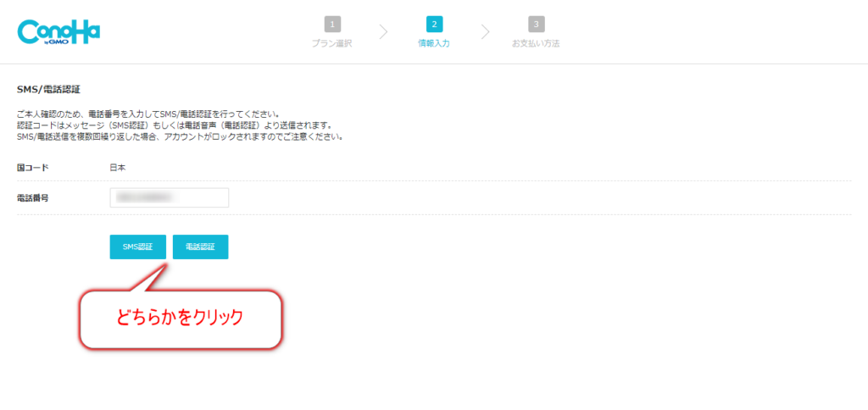Focus the 電話番号 input field
The height and width of the screenshot is (410, 868).
170,197
